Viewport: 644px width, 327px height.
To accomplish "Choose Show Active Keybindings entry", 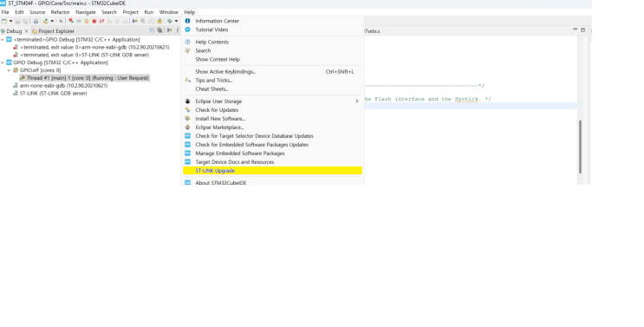I will [x=272, y=71].
